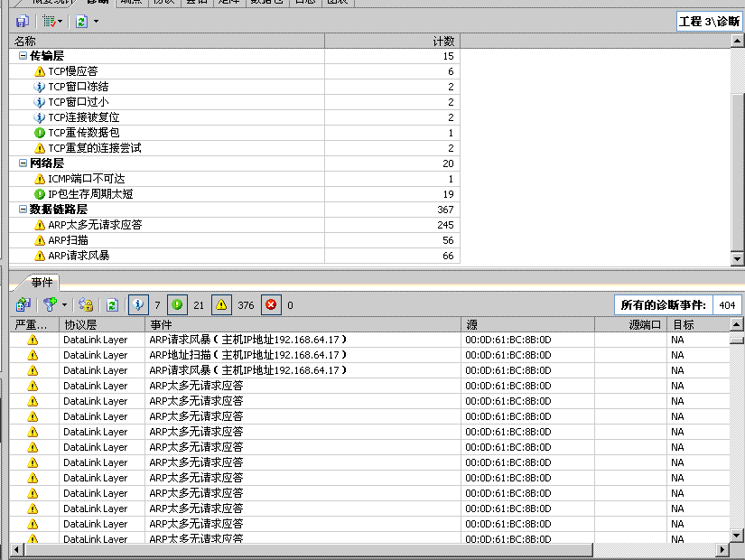Image resolution: width=745 pixels, height=560 pixels.
Task: Click left arrow of horizontal events scrollbar
Action: [x=16, y=550]
